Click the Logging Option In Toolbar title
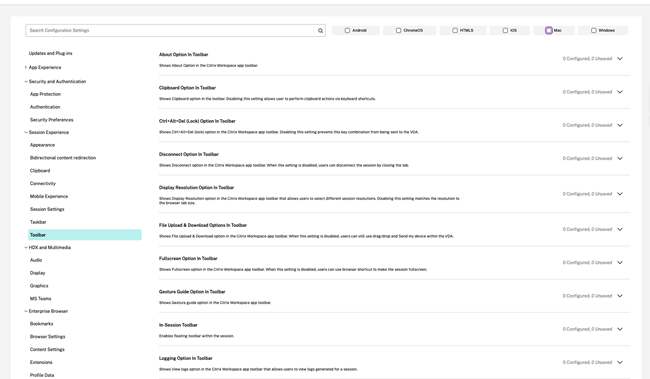Screen dimensions: 650x379 pyautogui.click(x=186, y=358)
